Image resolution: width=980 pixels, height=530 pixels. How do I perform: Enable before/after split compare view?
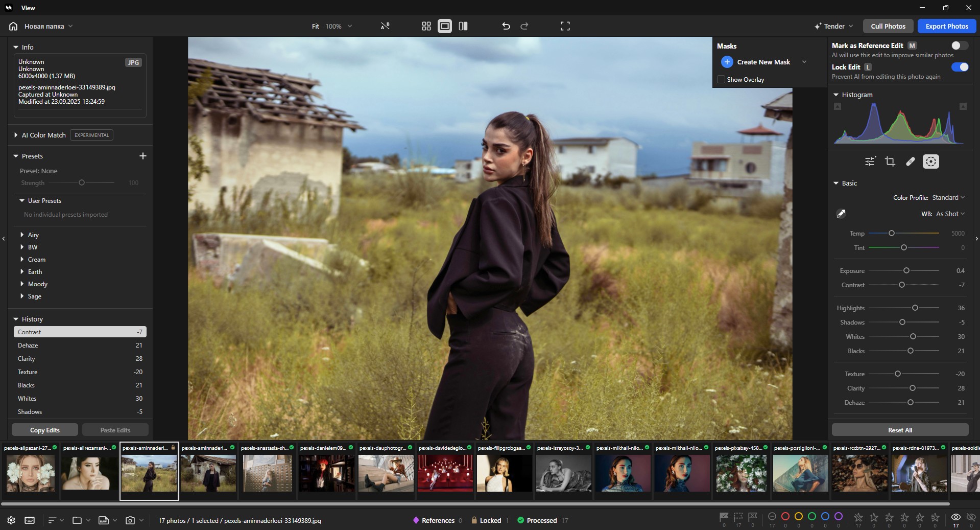pyautogui.click(x=463, y=26)
